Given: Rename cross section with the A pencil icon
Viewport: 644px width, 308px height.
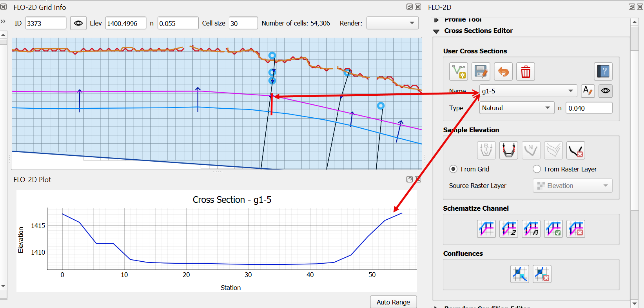Looking at the screenshot, I should pos(588,91).
